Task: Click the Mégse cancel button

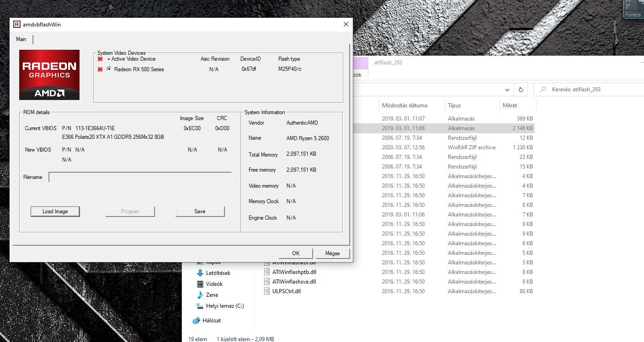Action: click(x=333, y=253)
